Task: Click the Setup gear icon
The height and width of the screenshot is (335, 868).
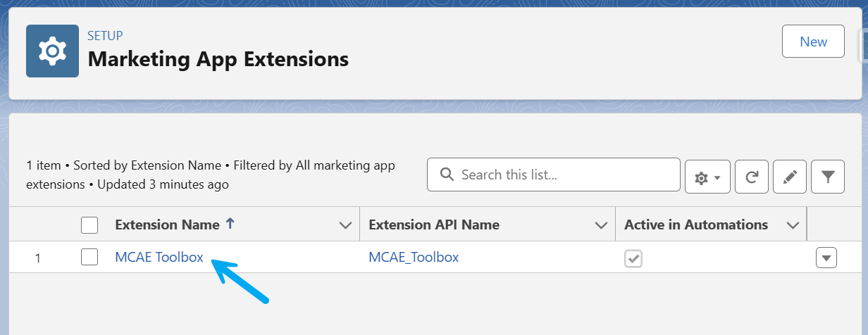Action: click(52, 51)
